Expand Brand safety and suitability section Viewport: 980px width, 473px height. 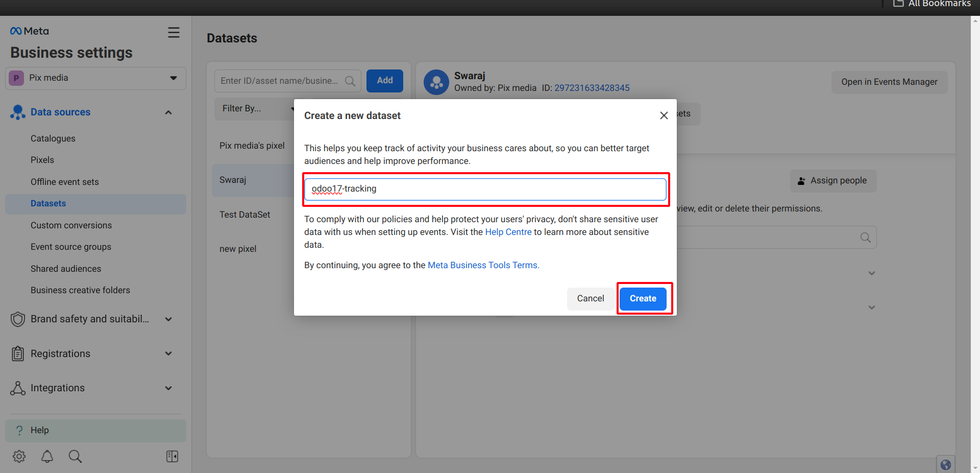168,319
